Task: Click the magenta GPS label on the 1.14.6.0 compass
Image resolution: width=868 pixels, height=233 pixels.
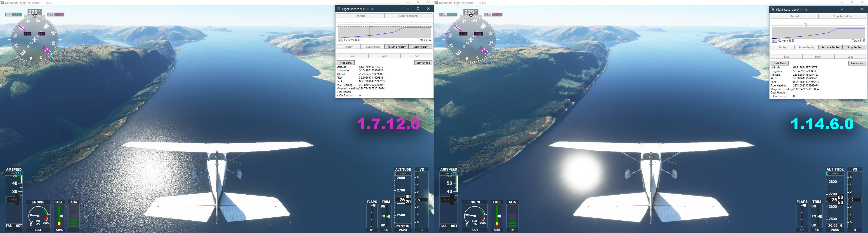Action: click(463, 34)
